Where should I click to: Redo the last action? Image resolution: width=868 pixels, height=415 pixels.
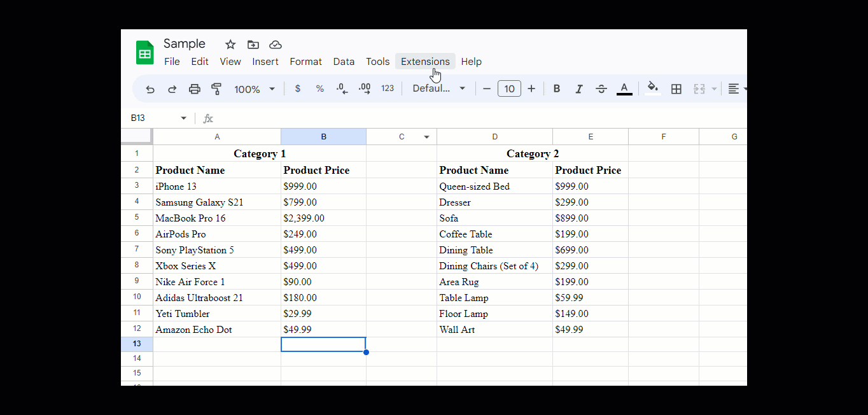[172, 88]
